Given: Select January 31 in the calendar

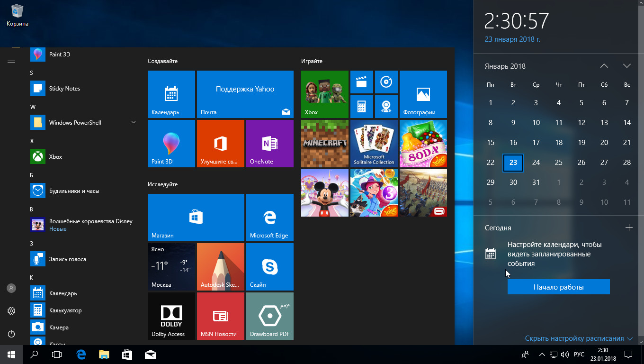Looking at the screenshot, I should tap(536, 182).
